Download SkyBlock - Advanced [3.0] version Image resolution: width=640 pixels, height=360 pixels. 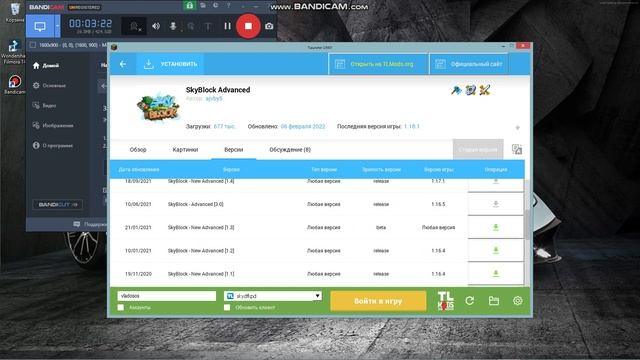point(496,204)
